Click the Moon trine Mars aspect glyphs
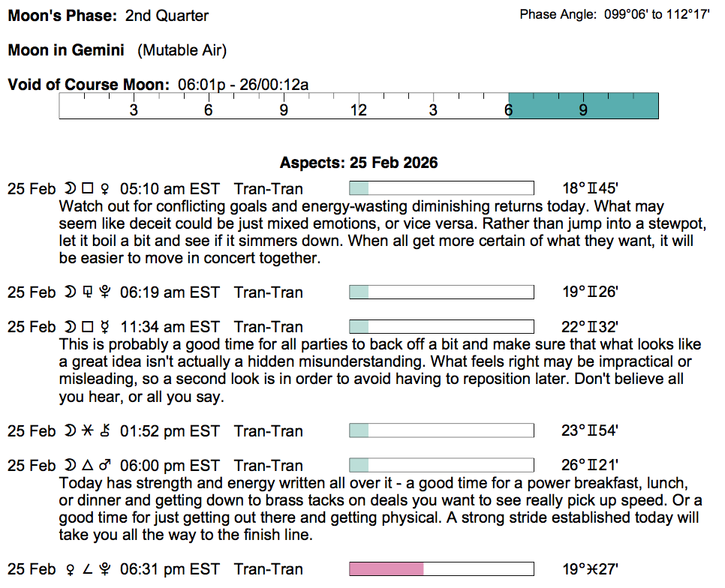 point(88,466)
